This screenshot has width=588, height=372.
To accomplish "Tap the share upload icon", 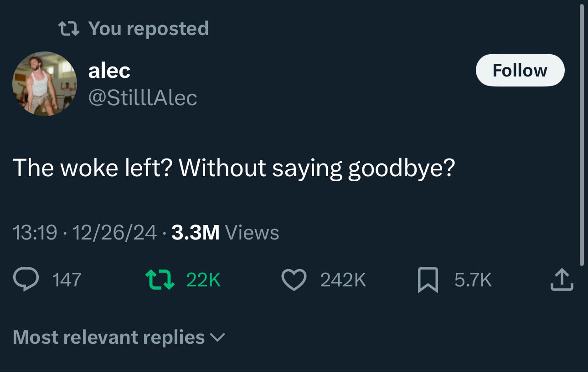I will [x=562, y=280].
